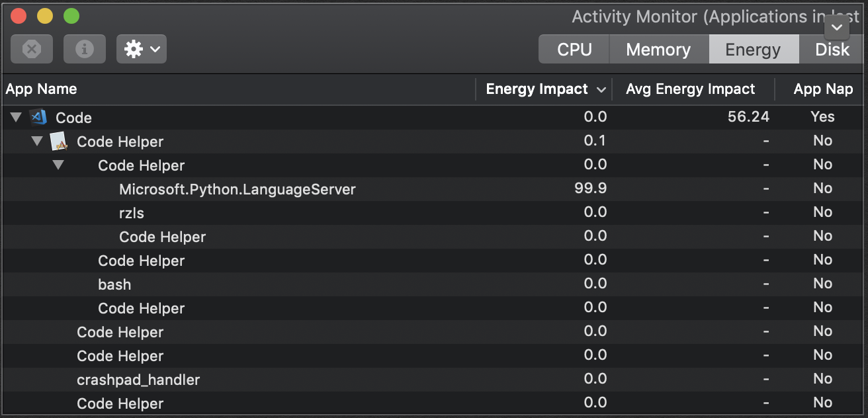Screen dimensions: 868x418
Task: Open the gear action menu
Action: coord(142,49)
